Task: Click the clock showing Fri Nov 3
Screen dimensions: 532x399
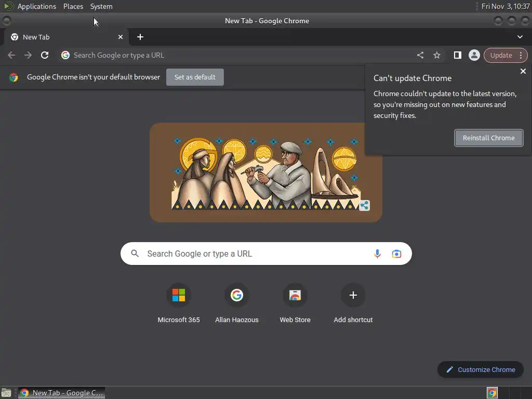Action: [505, 6]
